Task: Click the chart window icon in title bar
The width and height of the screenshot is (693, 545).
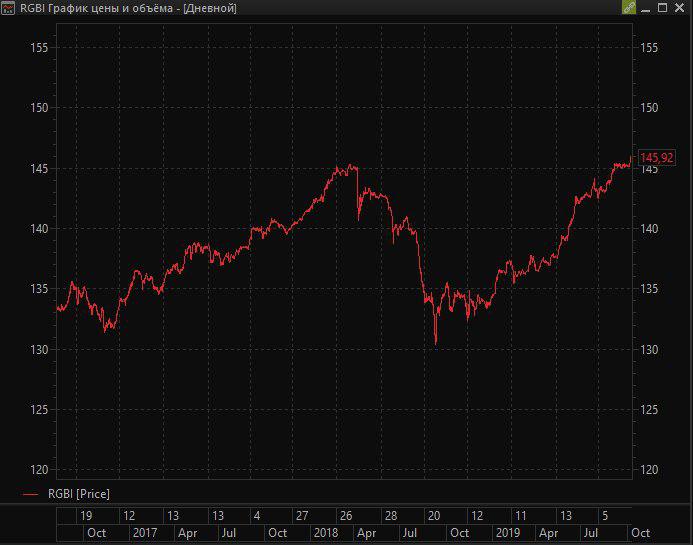Action: pos(9,8)
